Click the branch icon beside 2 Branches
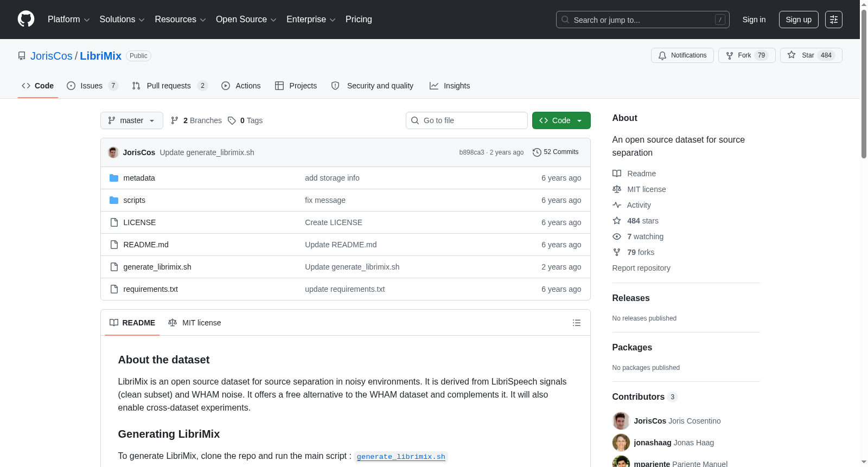Screen dimensions: 868x467 [175, 120]
